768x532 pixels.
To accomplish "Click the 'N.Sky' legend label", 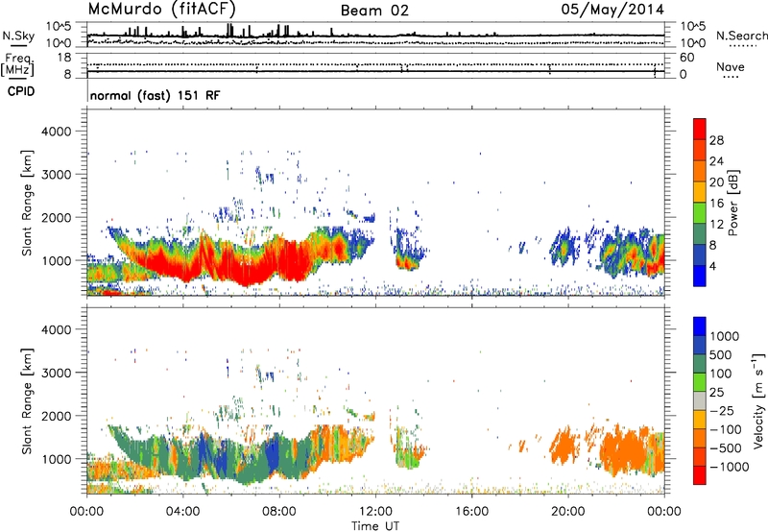I will [18, 36].
